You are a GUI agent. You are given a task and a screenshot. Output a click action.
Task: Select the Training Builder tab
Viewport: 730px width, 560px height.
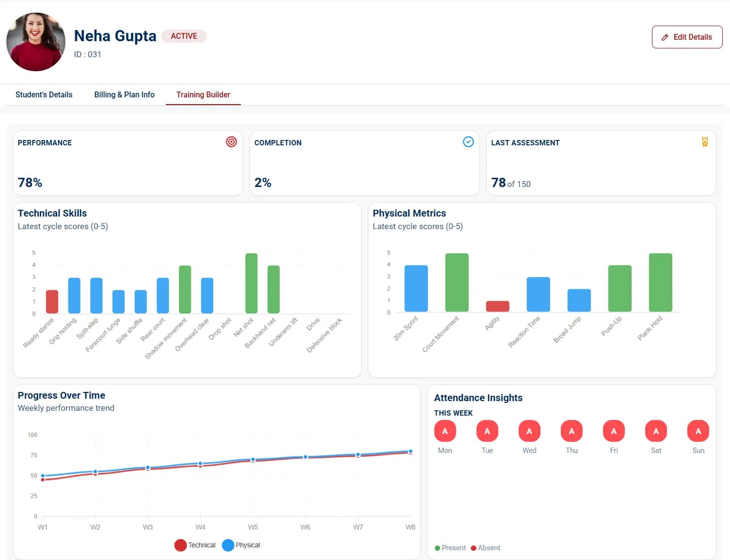tap(203, 94)
